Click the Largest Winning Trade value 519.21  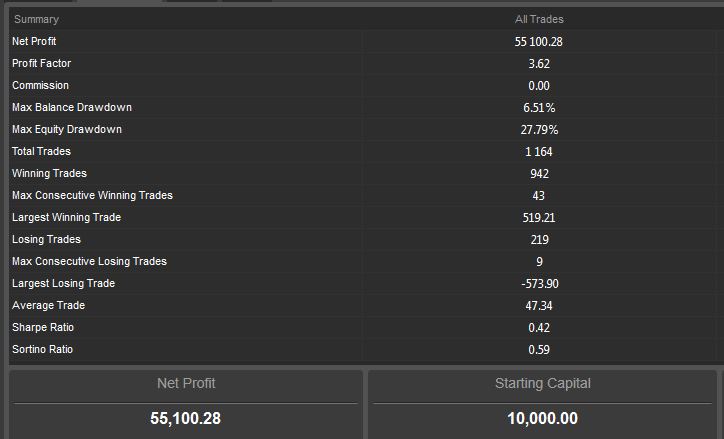pos(539,217)
